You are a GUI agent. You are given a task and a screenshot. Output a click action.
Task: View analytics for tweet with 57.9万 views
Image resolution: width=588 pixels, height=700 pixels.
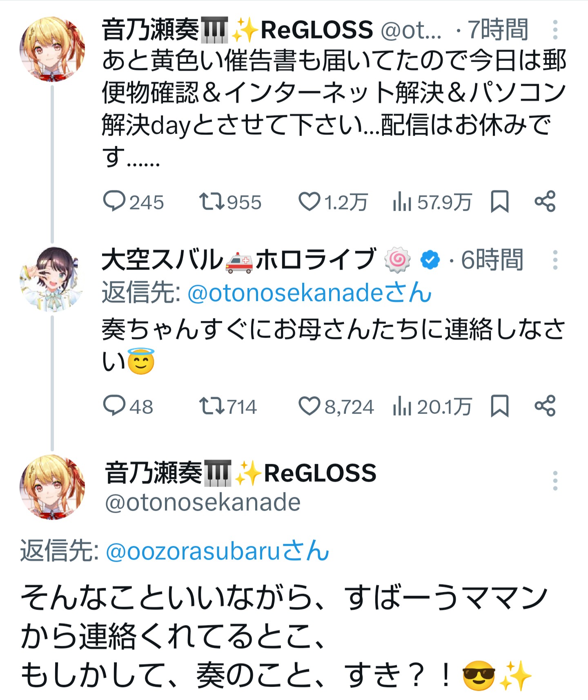(402, 202)
